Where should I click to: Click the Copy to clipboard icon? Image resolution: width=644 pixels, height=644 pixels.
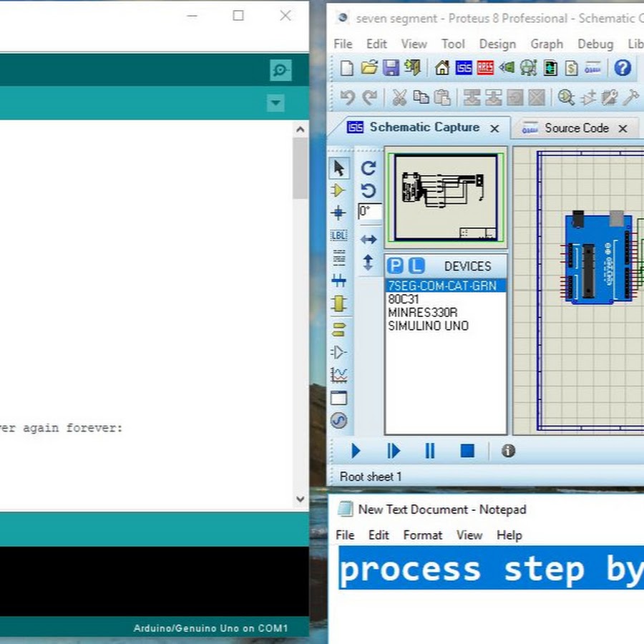coord(421,98)
